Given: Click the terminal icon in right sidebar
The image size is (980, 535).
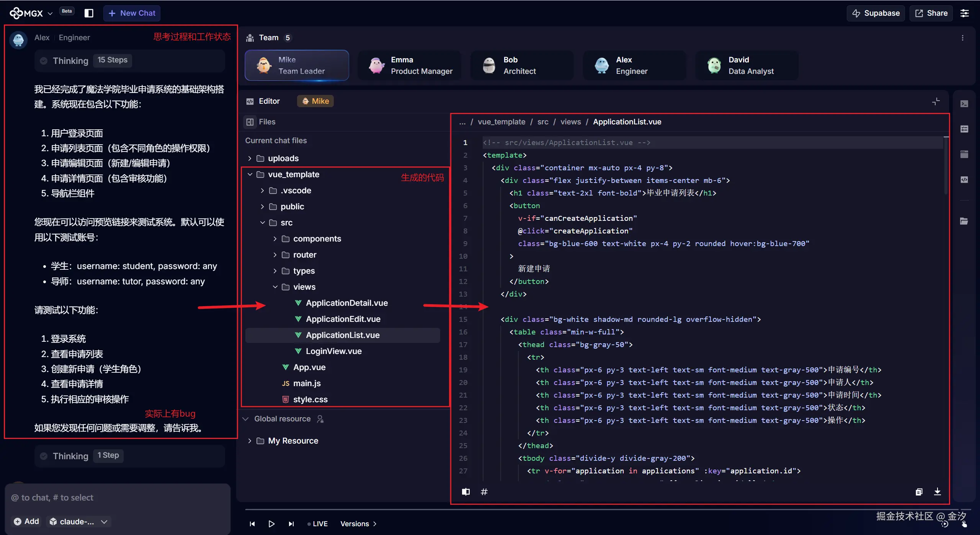Looking at the screenshot, I should pyautogui.click(x=964, y=104).
